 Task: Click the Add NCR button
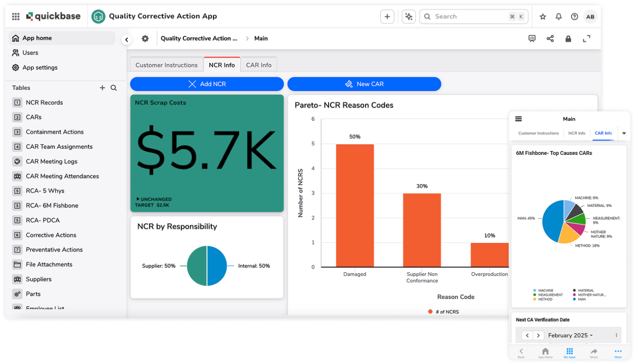(207, 84)
